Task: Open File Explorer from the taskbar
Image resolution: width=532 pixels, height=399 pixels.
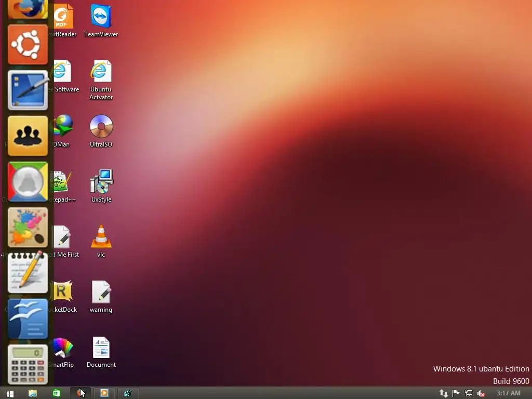Action: (x=33, y=393)
